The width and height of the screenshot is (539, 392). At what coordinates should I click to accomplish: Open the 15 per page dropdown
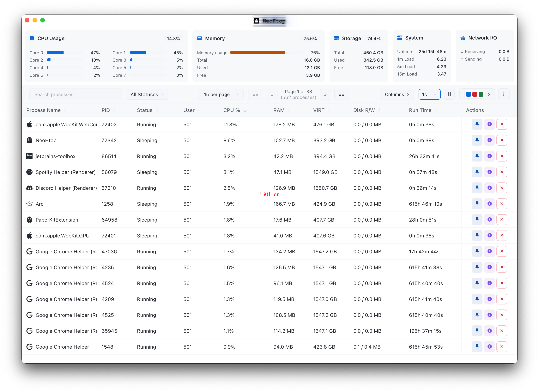[221, 94]
